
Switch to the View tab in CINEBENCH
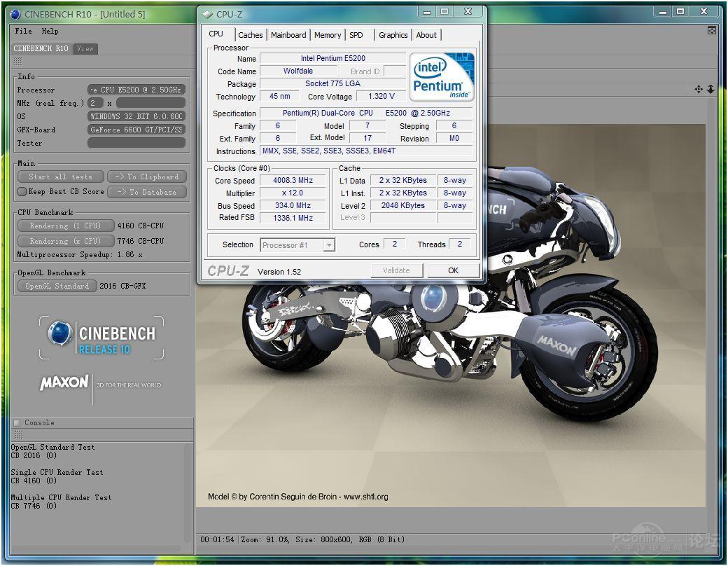[85, 48]
